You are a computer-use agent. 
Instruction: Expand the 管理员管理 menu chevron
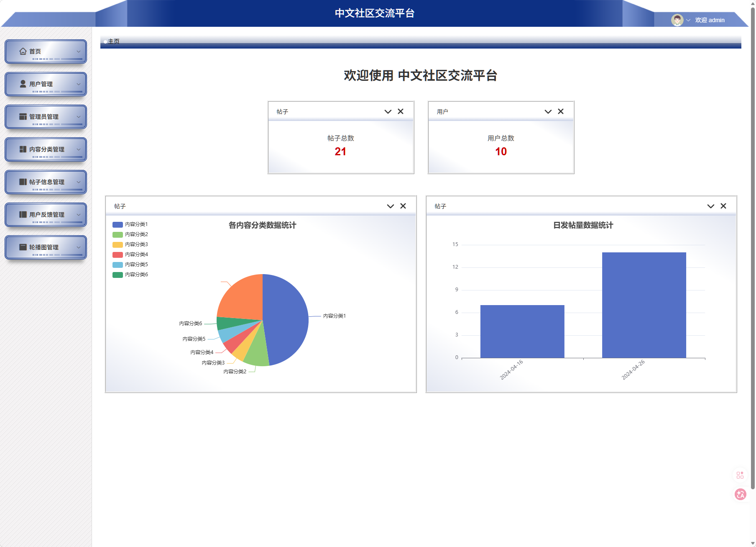tap(79, 117)
